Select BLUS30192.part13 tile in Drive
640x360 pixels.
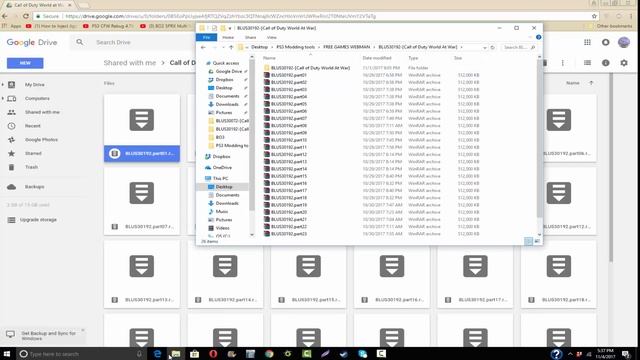point(142,274)
